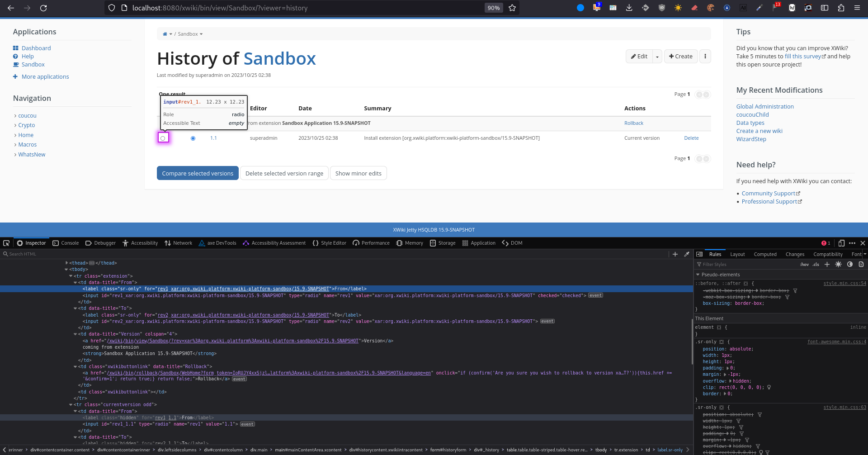868x455 pixels.
Task: Go back with the browser back arrow
Action: pos(11,8)
